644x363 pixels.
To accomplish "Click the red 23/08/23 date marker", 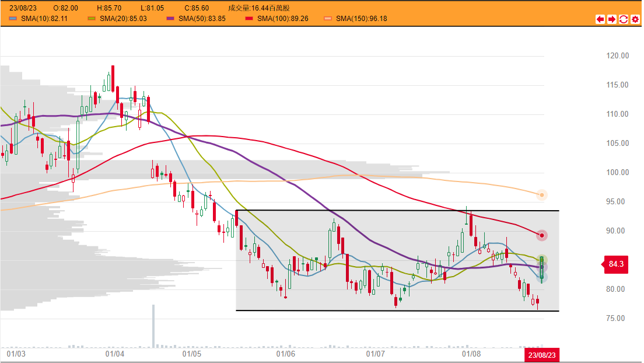I will click(x=542, y=355).
